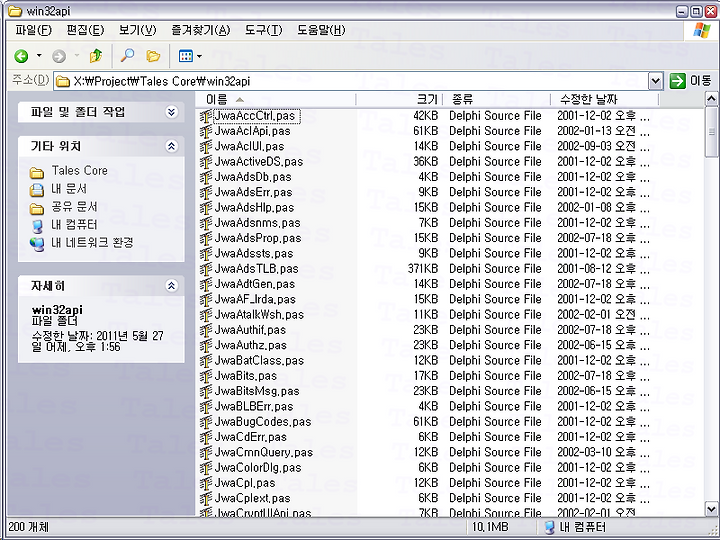720x540 pixels.
Task: Open 공유 문서 link
Action: pos(74,207)
